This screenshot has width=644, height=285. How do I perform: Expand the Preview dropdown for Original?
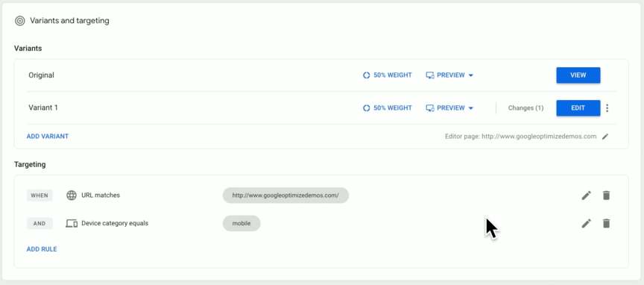[449, 75]
